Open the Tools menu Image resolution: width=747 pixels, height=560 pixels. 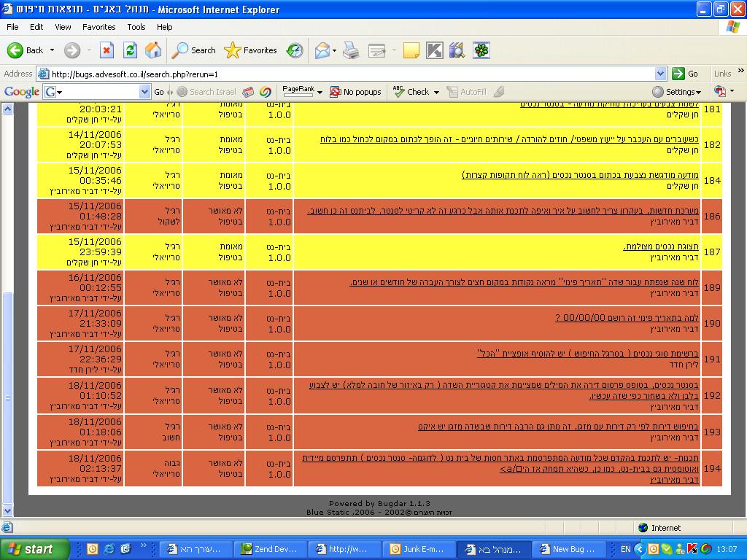click(136, 27)
